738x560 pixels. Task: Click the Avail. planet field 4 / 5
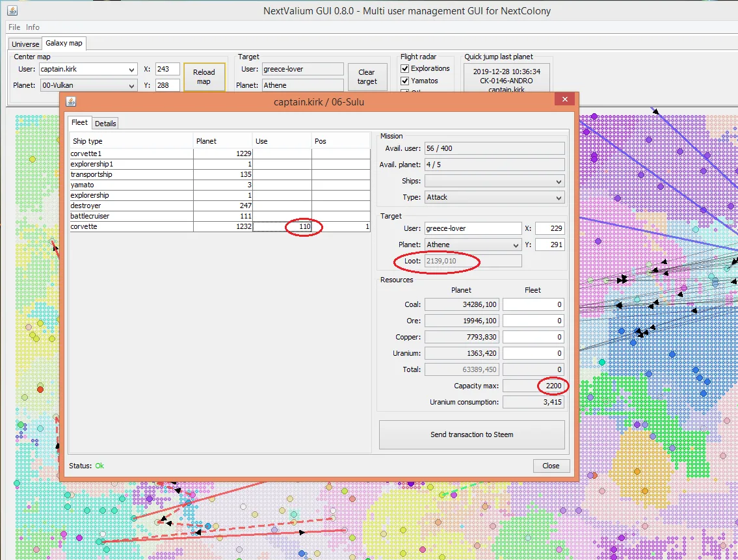pos(494,165)
